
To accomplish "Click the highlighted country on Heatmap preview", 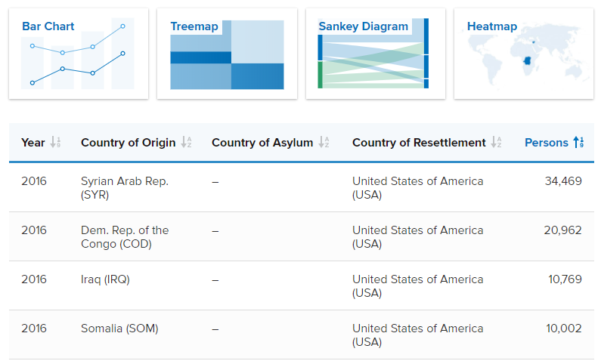I will [x=528, y=60].
